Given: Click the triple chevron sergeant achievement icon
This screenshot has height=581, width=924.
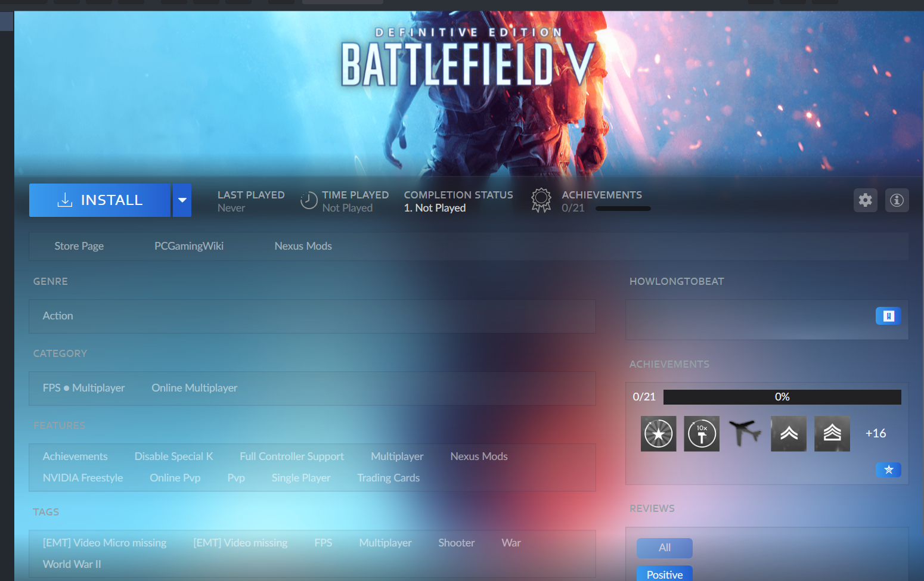Looking at the screenshot, I should [x=832, y=433].
